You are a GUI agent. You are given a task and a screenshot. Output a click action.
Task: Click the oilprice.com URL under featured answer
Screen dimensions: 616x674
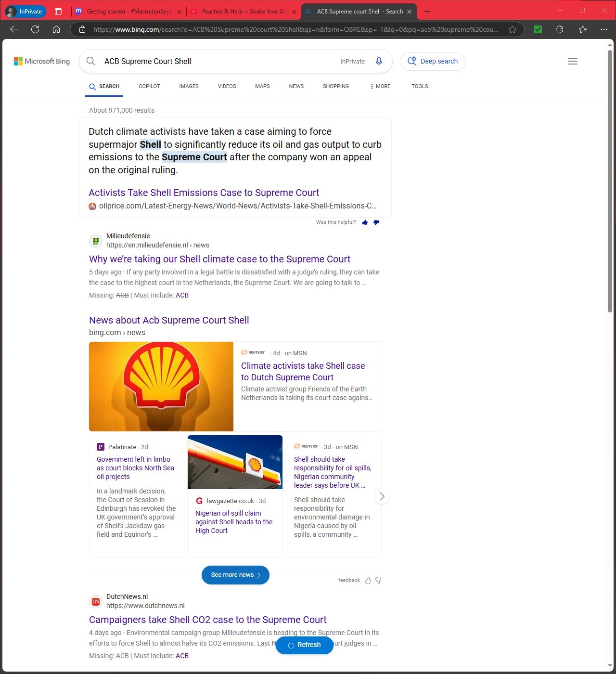click(x=238, y=206)
